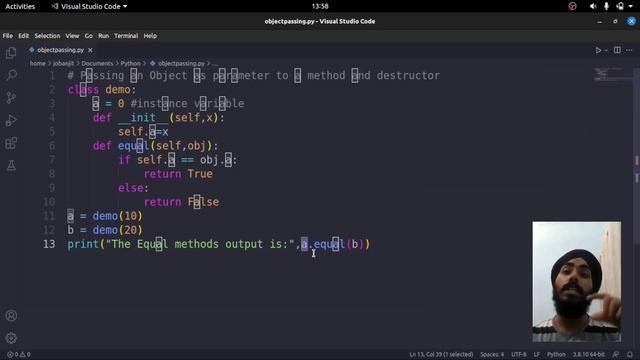Open the Accounts icon in activity bar
Viewport: 640px width, 360px height.
click(x=11, y=316)
